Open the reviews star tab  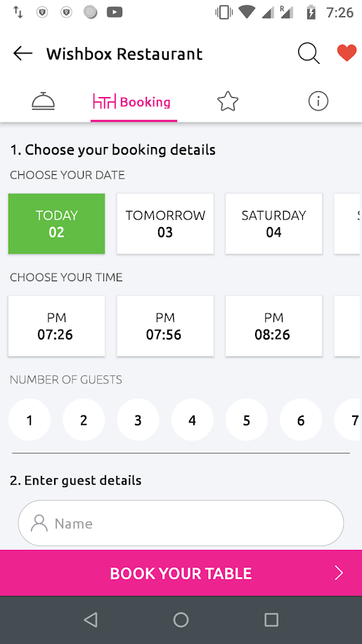(228, 101)
